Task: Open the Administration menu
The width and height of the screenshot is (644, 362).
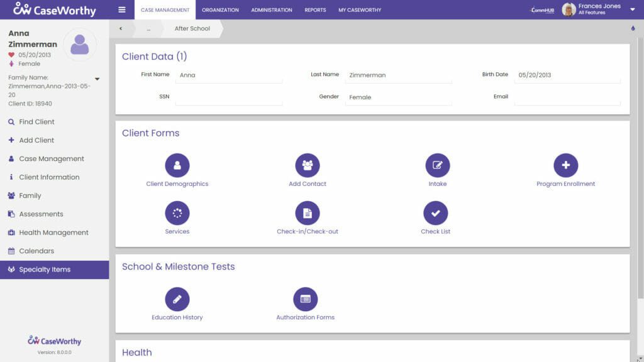Action: [272, 10]
